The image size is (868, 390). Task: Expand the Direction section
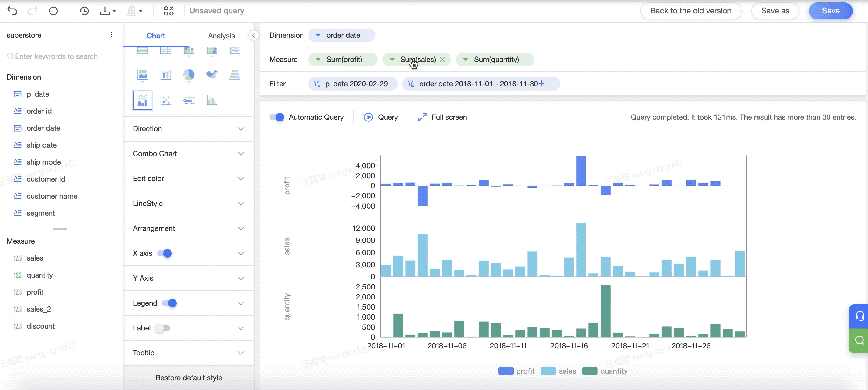pyautogui.click(x=189, y=129)
